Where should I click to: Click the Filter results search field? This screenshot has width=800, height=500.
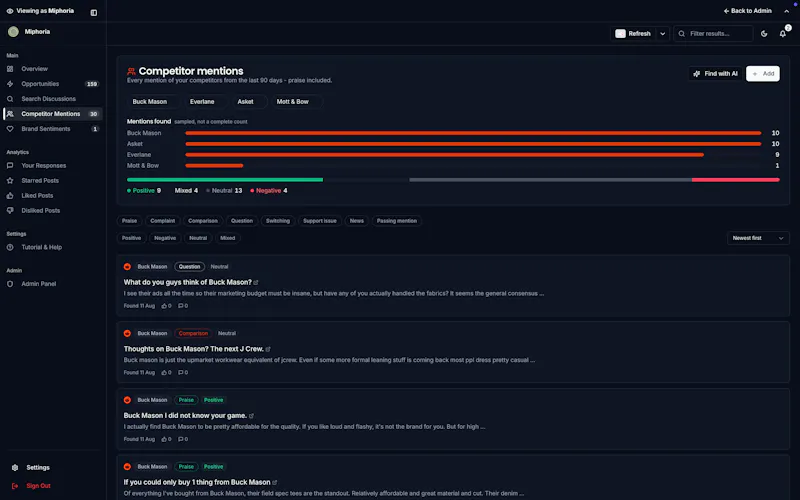click(x=713, y=34)
